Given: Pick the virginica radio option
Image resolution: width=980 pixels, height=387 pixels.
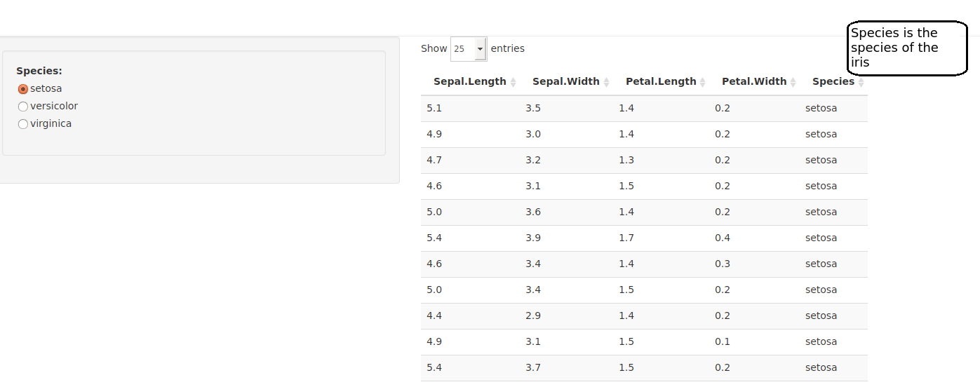Looking at the screenshot, I should (23, 124).
